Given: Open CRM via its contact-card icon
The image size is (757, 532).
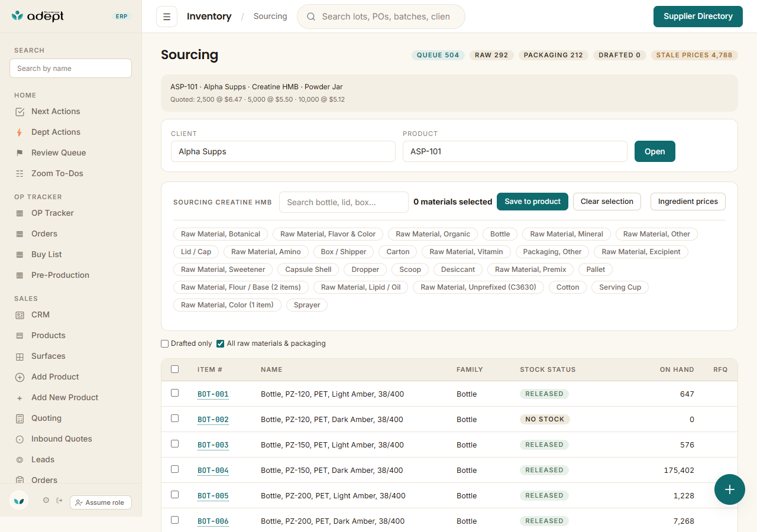Looking at the screenshot, I should coord(20,315).
